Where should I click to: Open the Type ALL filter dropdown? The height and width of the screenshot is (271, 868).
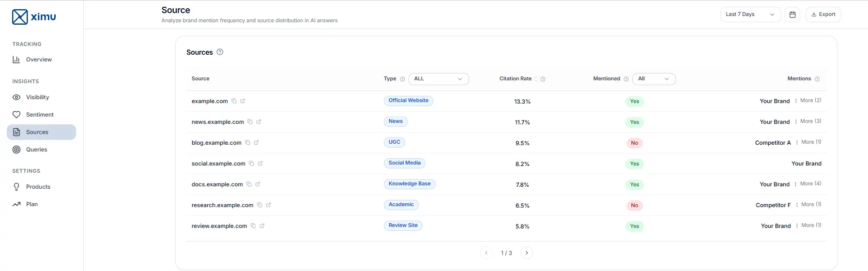click(438, 79)
